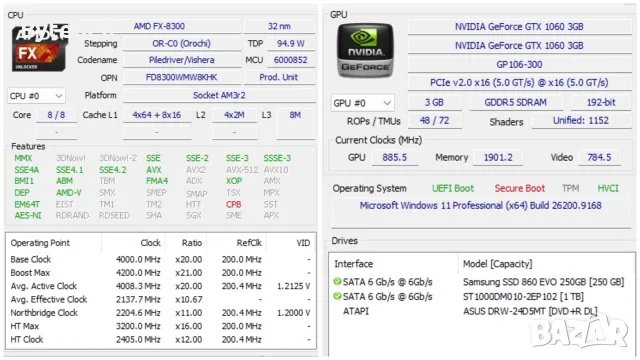
Task: Select OPN value FD8300WMW8KHK
Action: tap(182, 77)
